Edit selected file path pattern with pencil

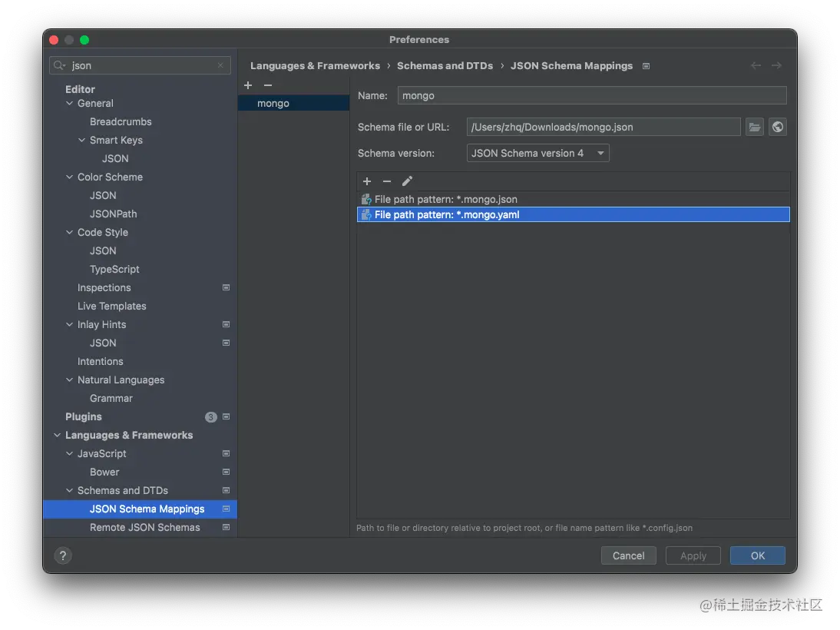407,181
